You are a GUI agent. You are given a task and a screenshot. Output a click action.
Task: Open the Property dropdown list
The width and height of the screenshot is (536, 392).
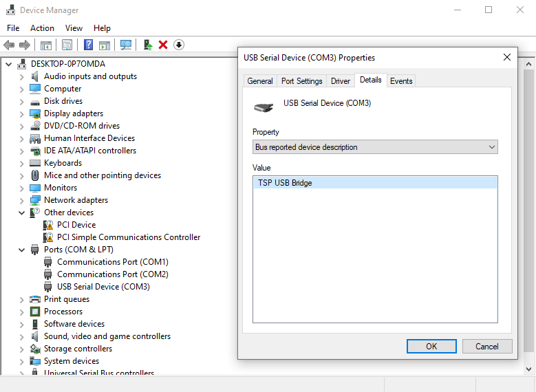tap(375, 147)
